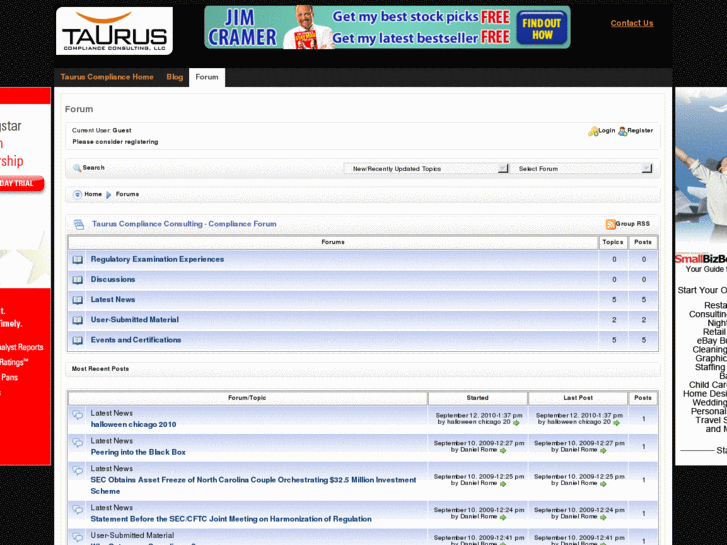Screen dimensions: 727x545
Task: Click the green arrow in SEC Obtains Last Post cell
Action: [603, 484]
